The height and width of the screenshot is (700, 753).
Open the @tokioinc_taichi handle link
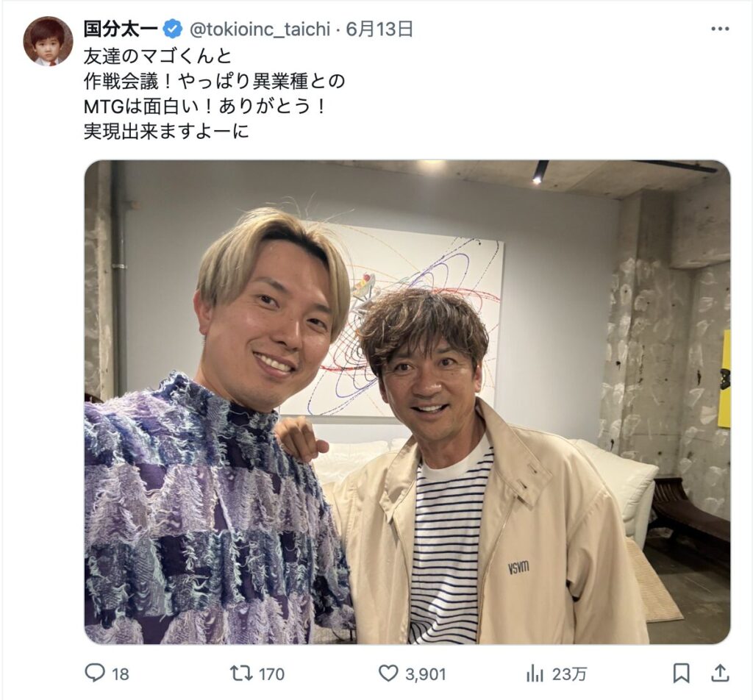[x=260, y=29]
